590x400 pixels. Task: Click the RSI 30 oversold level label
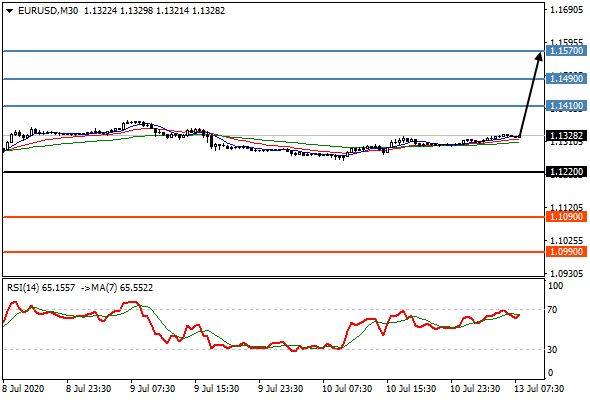tap(552, 350)
